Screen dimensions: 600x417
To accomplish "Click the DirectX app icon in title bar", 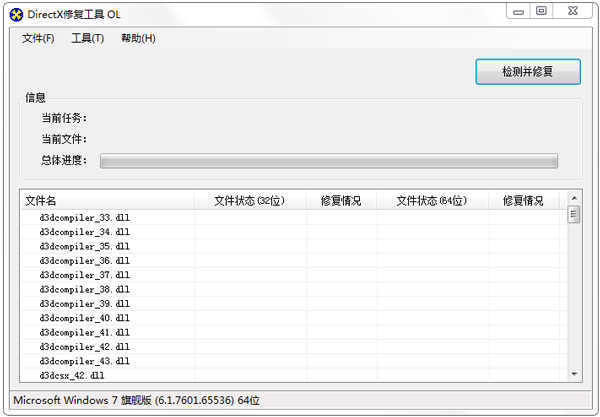I will 16,12.
